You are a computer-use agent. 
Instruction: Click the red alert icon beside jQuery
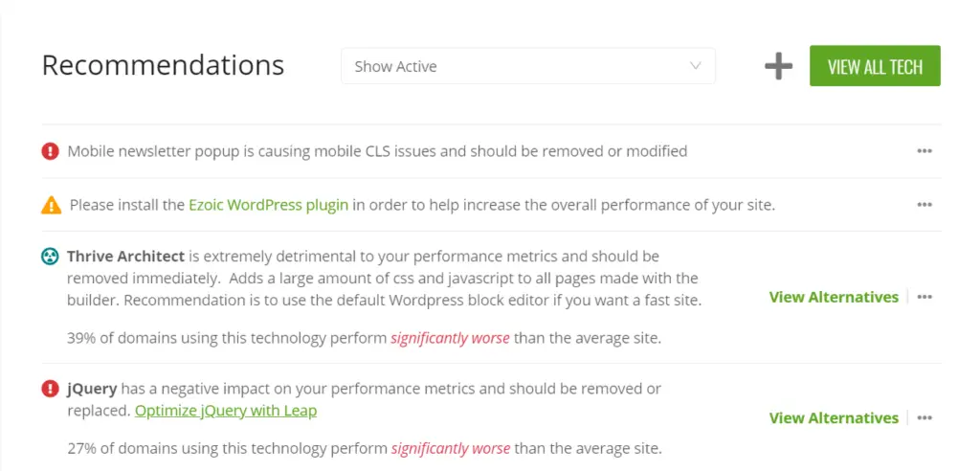(50, 389)
